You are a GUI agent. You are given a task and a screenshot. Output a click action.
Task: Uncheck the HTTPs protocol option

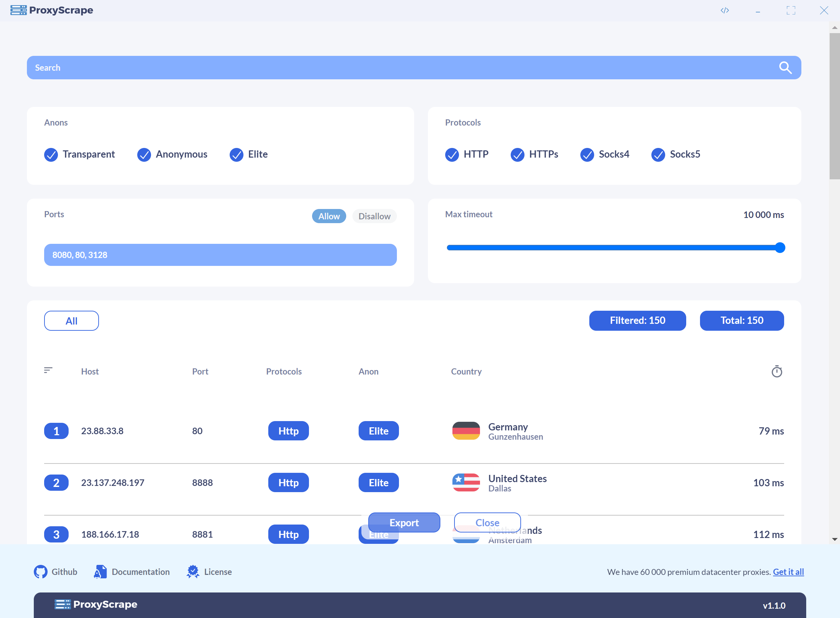[518, 154]
